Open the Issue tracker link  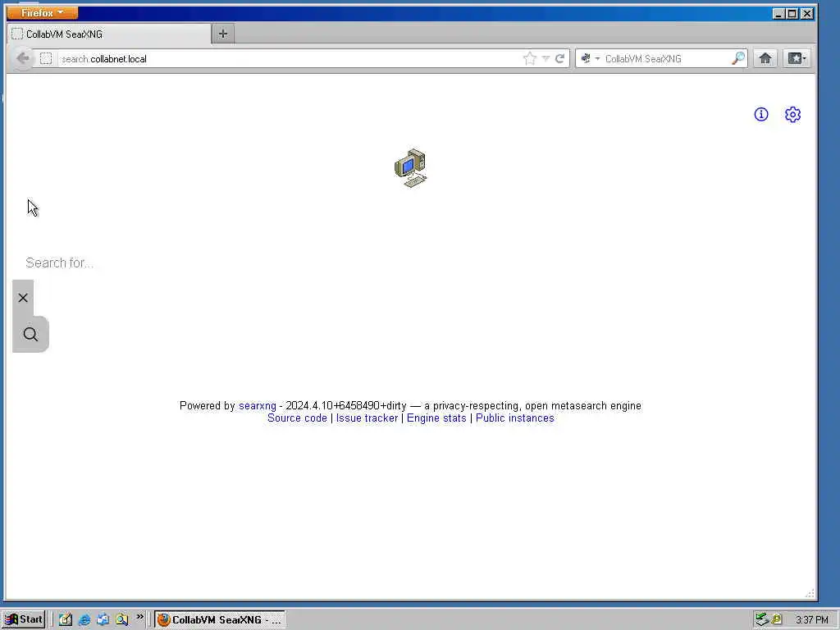(x=367, y=418)
